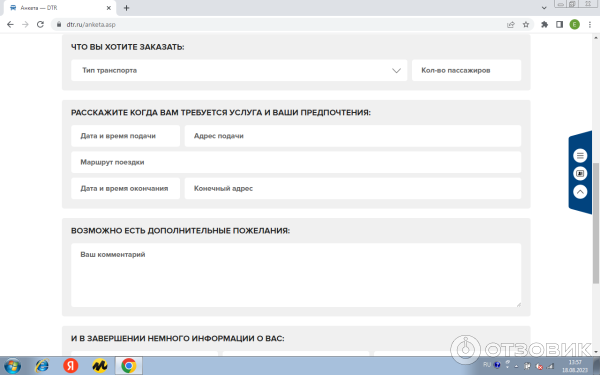Viewport: 600px width, 375px height.
Task: Click the volume icon in system tray
Action: point(539,366)
